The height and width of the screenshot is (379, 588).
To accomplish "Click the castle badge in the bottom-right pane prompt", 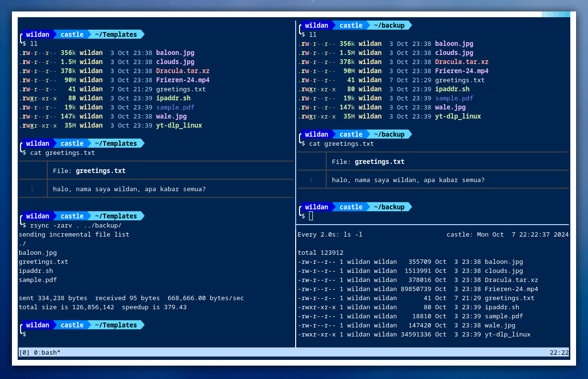I will (x=351, y=207).
